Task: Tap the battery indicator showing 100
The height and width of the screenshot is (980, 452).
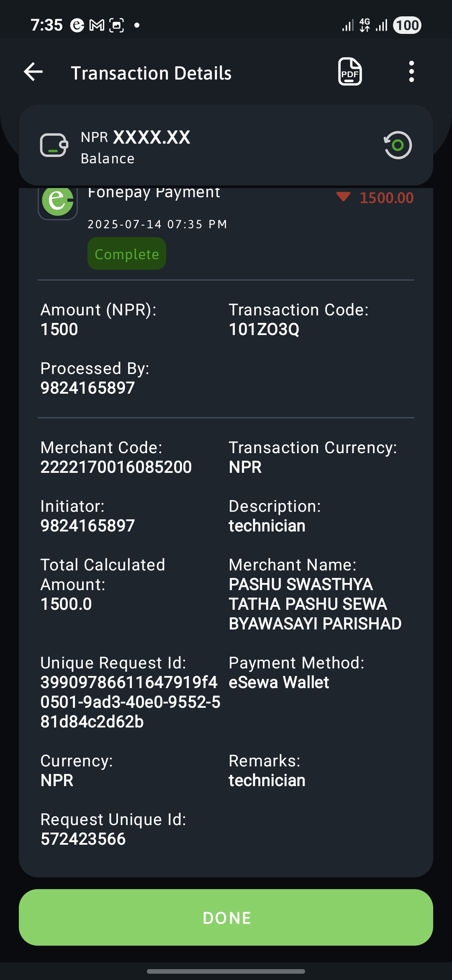Action: [x=407, y=25]
